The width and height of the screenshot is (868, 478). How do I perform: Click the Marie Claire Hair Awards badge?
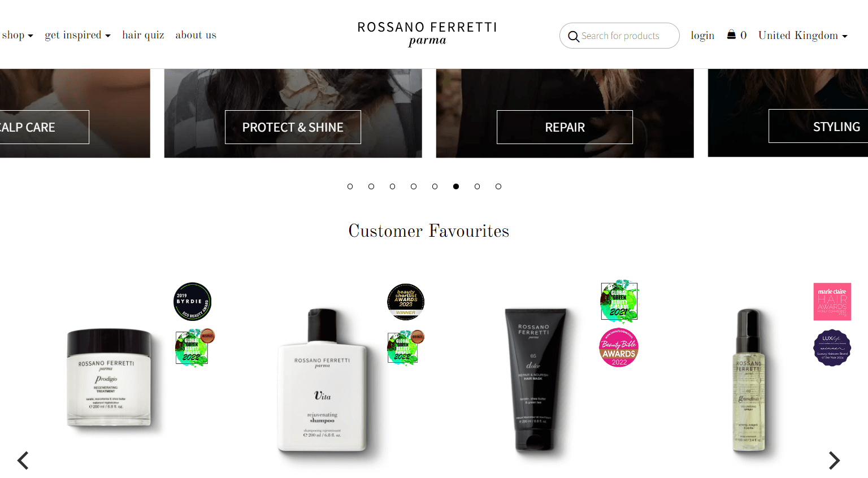[832, 302]
